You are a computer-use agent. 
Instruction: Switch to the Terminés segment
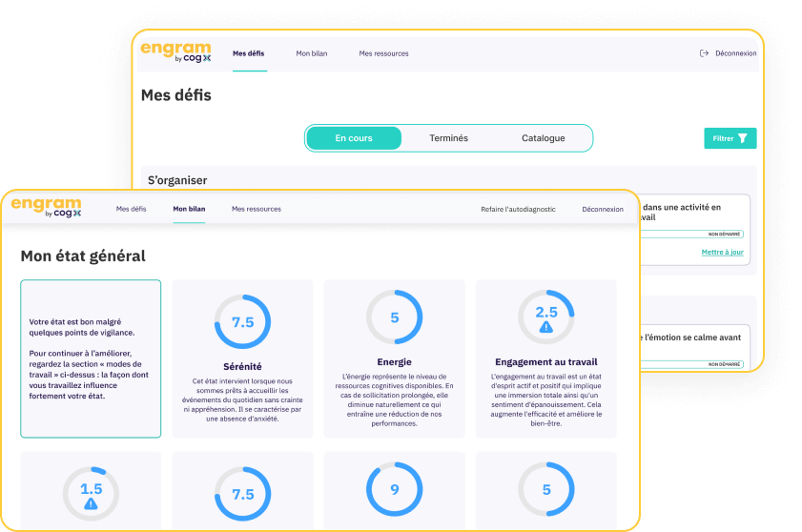(448, 138)
